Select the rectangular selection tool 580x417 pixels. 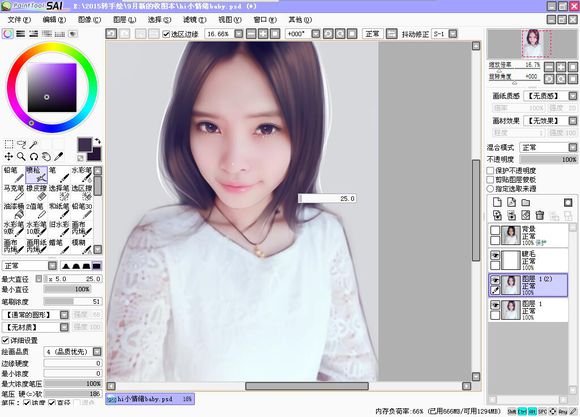point(9,144)
